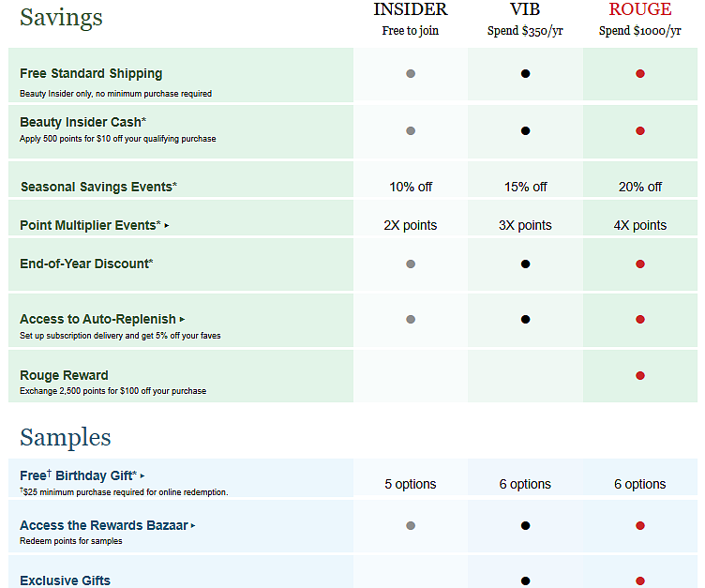
Task: Click the VIB black dot for Exclusive Gifts
Action: (525, 581)
